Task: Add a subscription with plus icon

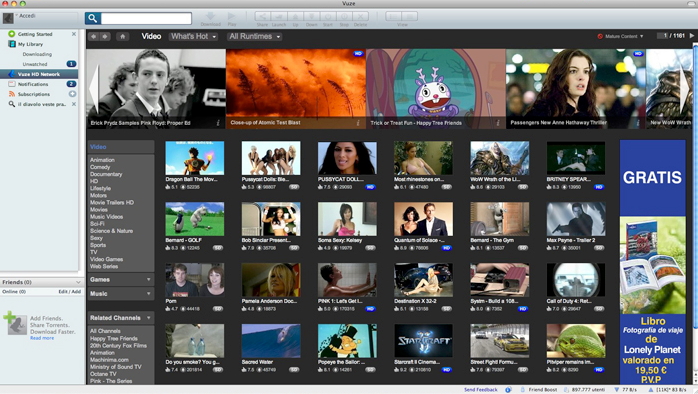Action: [x=72, y=94]
